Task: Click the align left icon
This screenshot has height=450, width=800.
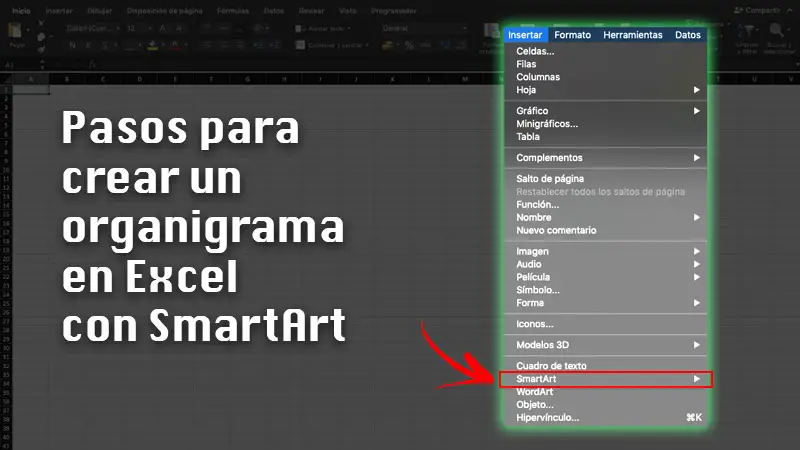Action: tap(207, 46)
